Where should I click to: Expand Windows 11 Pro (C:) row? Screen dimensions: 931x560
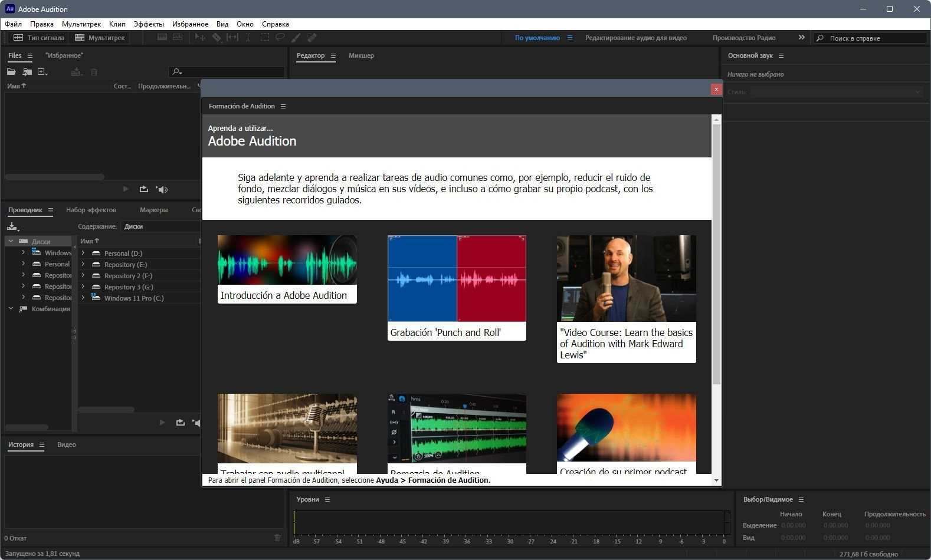click(x=83, y=298)
